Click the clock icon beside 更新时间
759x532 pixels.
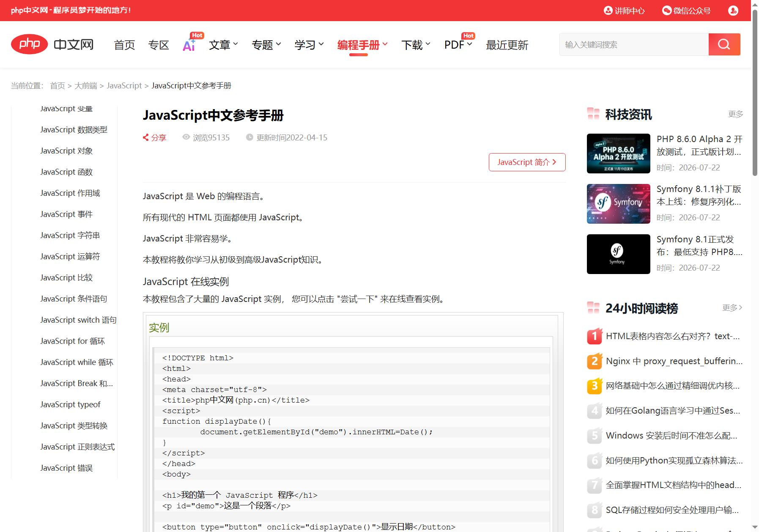coord(249,137)
